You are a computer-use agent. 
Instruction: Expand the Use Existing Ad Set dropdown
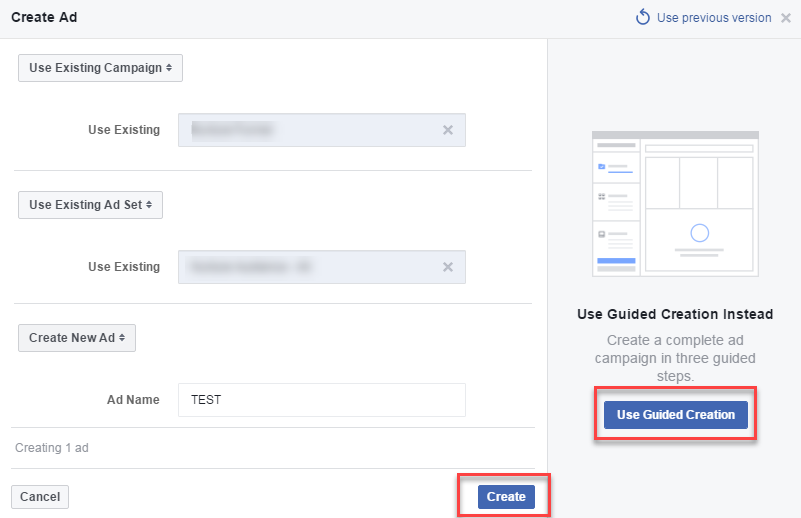(90, 205)
